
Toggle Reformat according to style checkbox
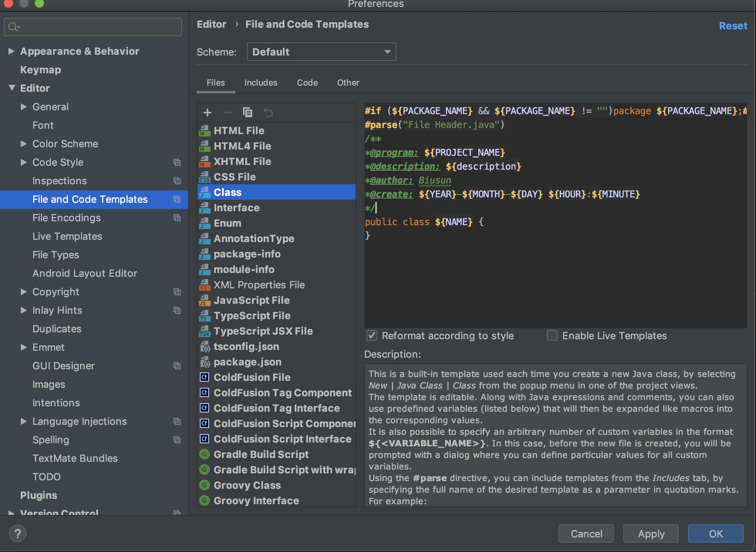pyautogui.click(x=372, y=336)
